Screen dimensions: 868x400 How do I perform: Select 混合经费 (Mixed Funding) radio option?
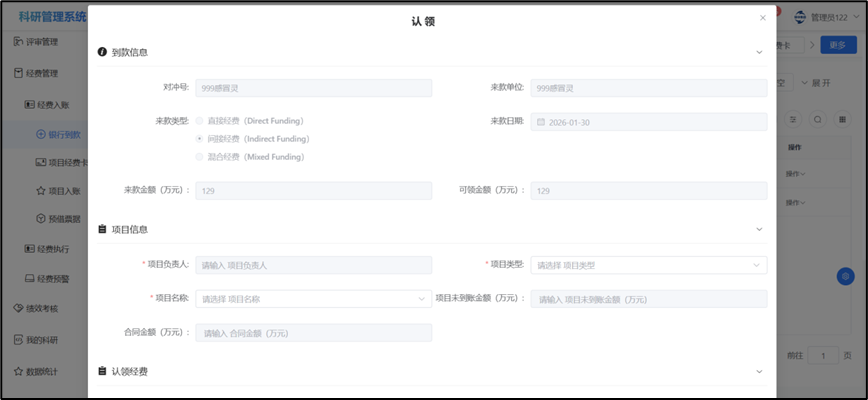200,157
